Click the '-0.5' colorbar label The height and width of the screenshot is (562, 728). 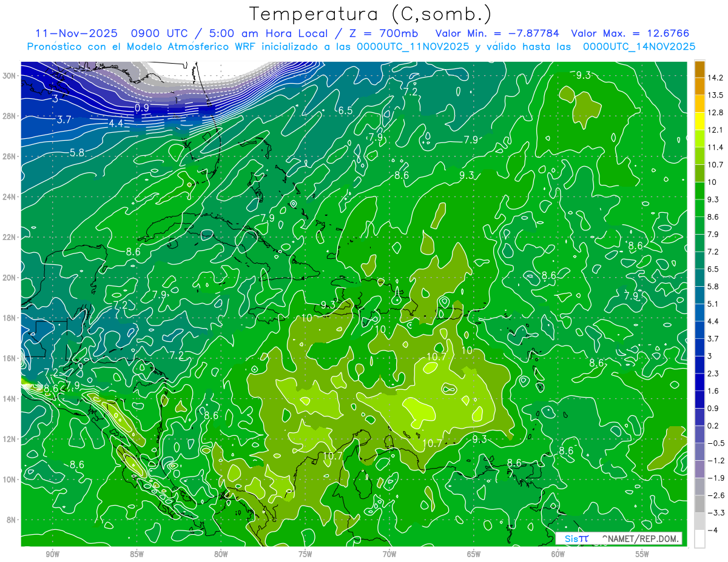[716, 443]
